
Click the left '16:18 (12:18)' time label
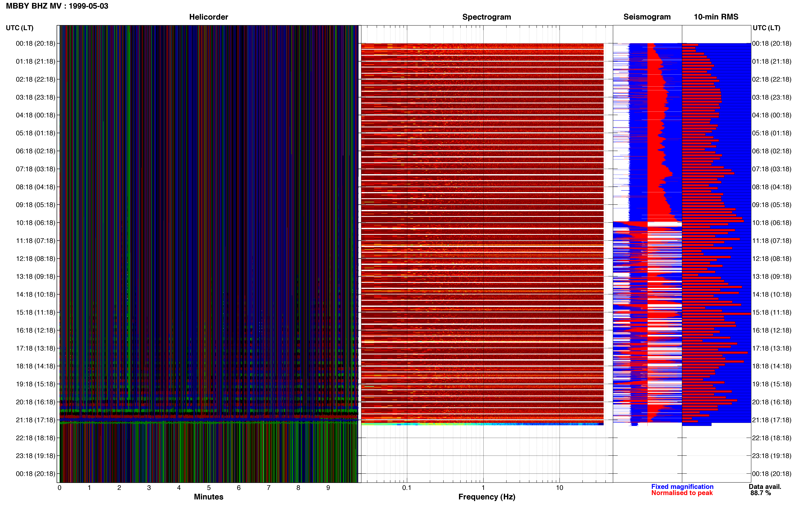(x=36, y=330)
